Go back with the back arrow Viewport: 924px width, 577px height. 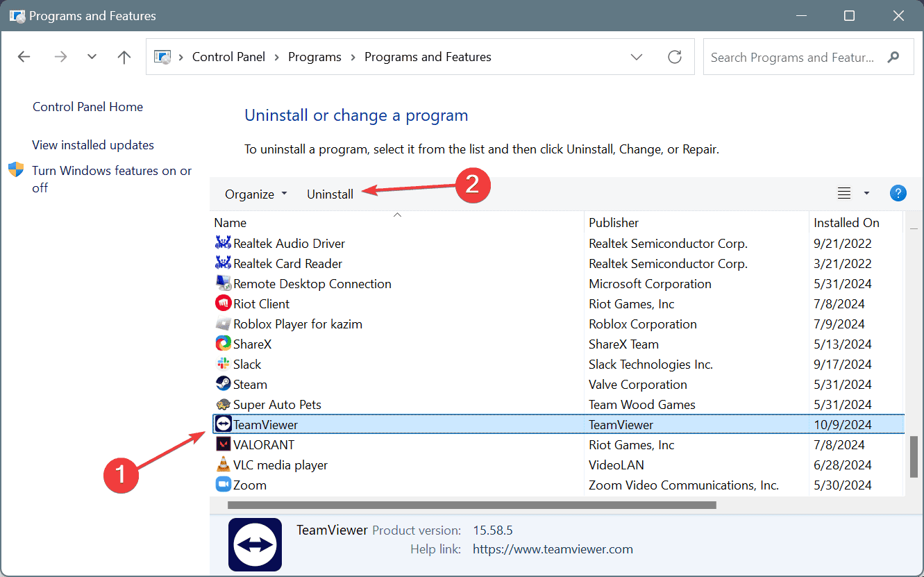click(24, 57)
